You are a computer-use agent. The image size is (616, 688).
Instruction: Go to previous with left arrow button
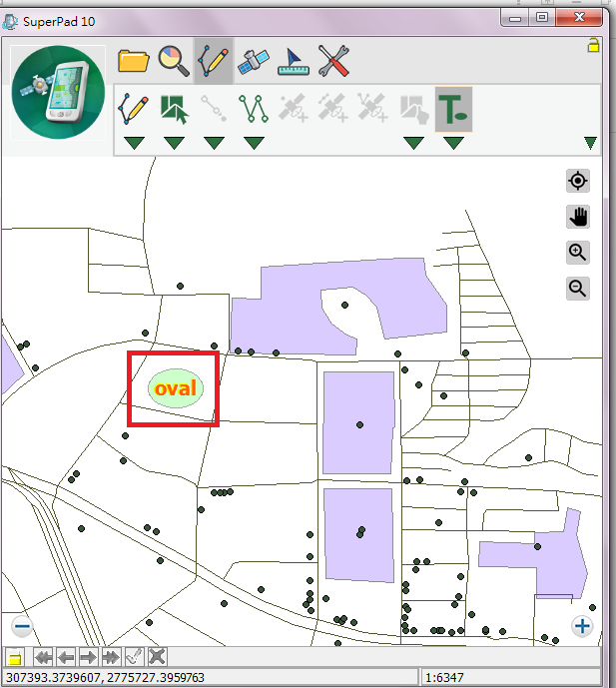coord(66,657)
